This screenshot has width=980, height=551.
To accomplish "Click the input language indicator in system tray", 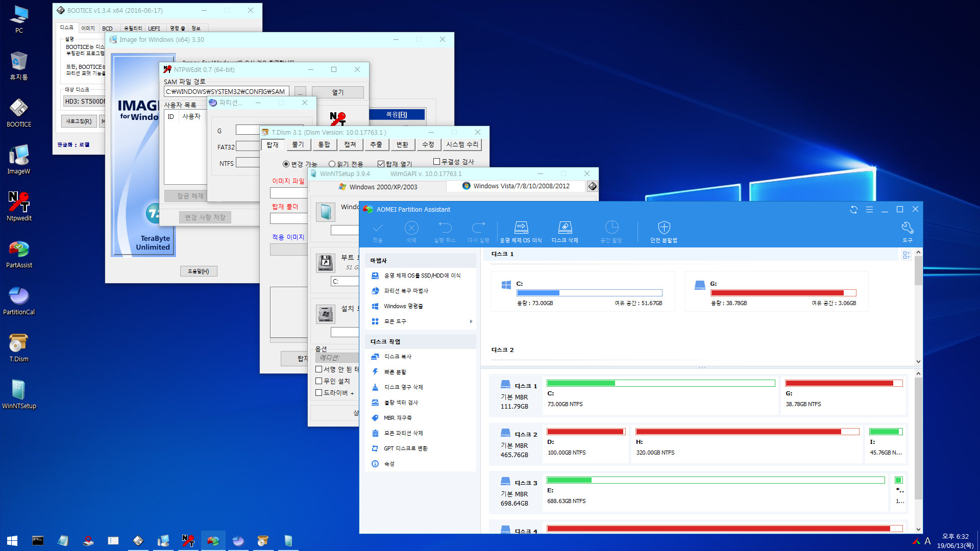I will (x=927, y=541).
